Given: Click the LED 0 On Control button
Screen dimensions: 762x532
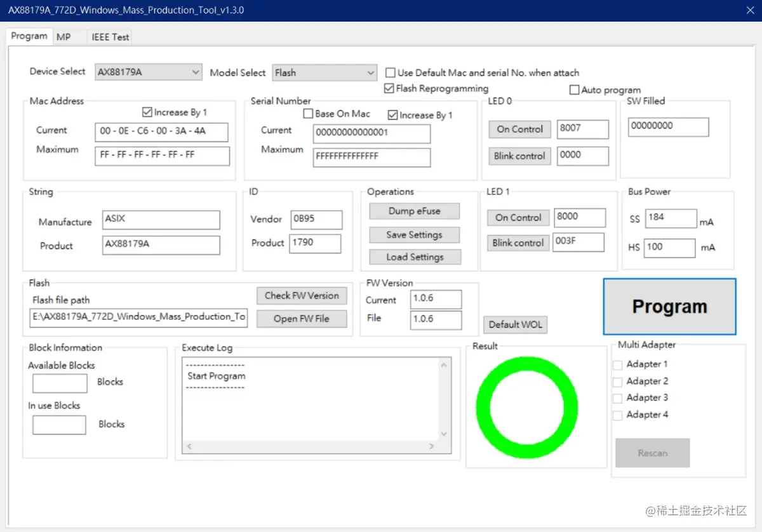Looking at the screenshot, I should pos(519,129).
